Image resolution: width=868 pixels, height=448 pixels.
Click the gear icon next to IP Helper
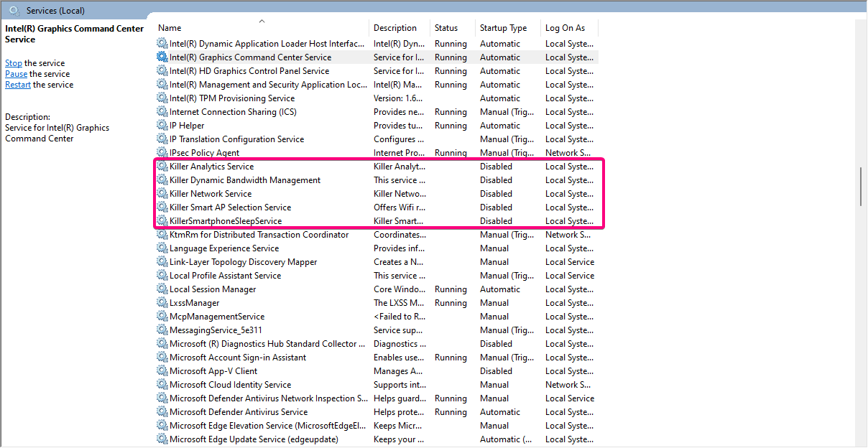pos(162,126)
